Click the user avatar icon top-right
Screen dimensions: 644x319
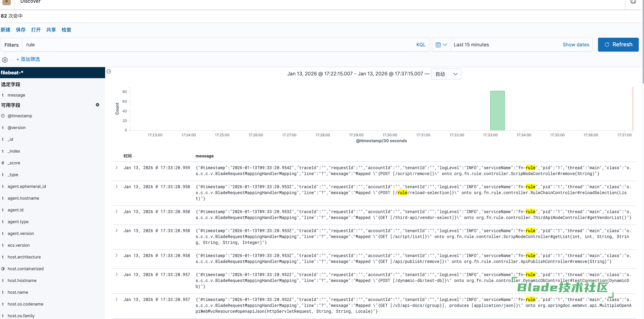point(633,2)
